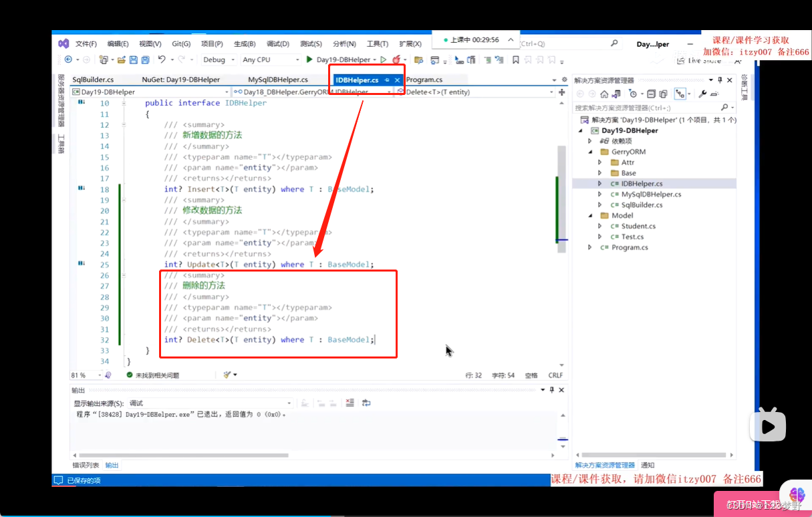The height and width of the screenshot is (517, 812).
Task: Expand the 依赖项 node
Action: pos(589,141)
